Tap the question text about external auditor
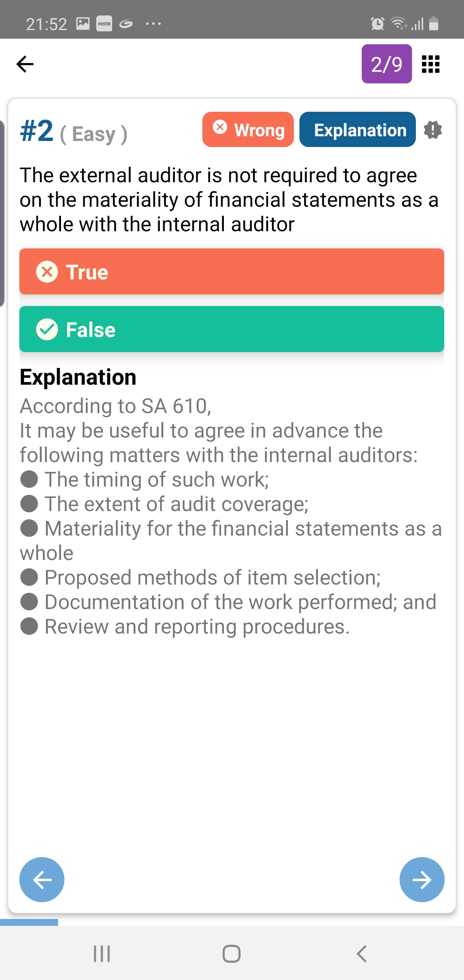 (x=230, y=200)
